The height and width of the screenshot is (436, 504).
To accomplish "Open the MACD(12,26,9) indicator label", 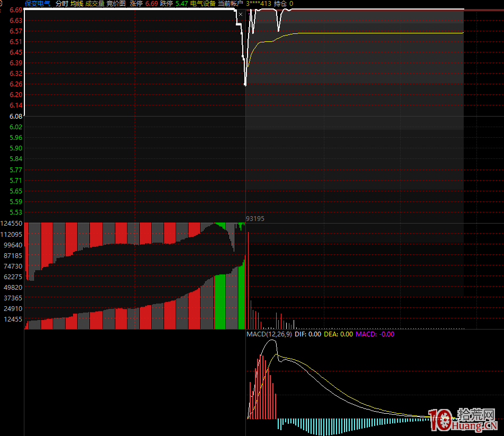I will click(x=269, y=334).
